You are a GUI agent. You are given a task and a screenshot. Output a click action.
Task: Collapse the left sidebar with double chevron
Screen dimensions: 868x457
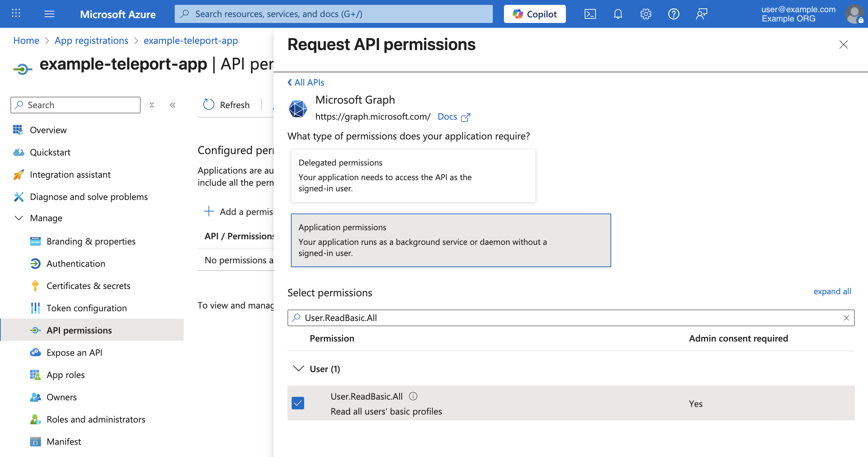(173, 105)
